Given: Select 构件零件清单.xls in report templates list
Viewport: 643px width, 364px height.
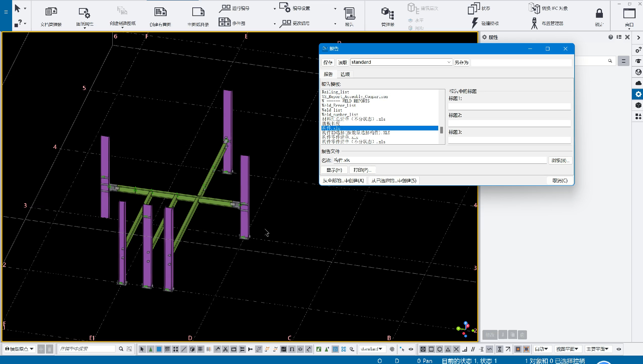Looking at the screenshot, I should tap(340, 137).
